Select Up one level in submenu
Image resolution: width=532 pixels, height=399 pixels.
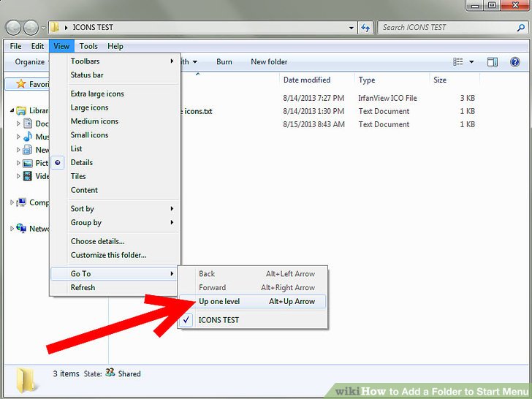coord(252,301)
